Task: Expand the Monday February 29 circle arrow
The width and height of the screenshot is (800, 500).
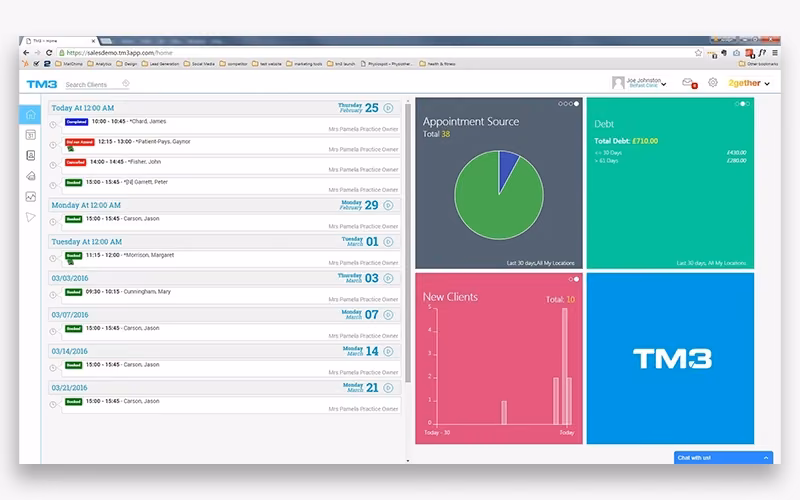Action: click(388, 205)
